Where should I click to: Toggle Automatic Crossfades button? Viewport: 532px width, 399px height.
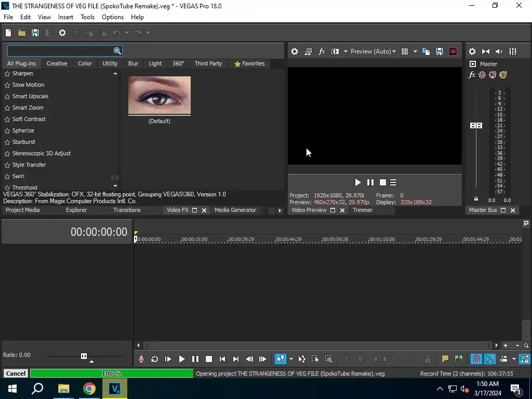pos(490,359)
